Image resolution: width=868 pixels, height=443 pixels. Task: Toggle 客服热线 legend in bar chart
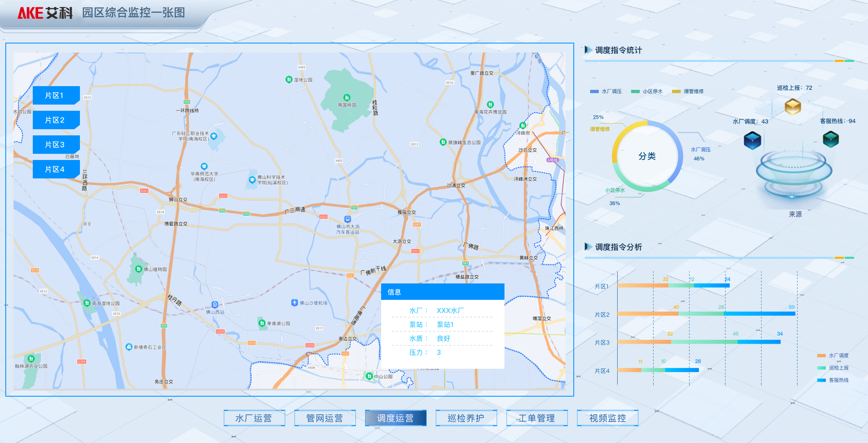click(x=833, y=380)
